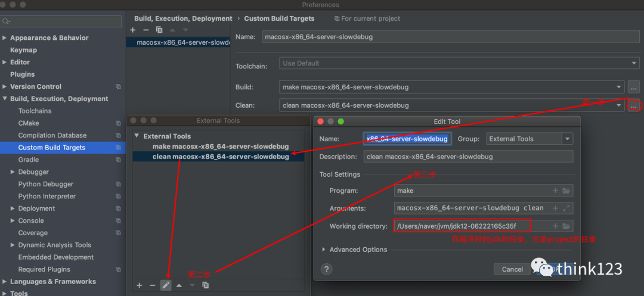Expand Version Control section
Screen dimensions: 644x296
point(5,86)
